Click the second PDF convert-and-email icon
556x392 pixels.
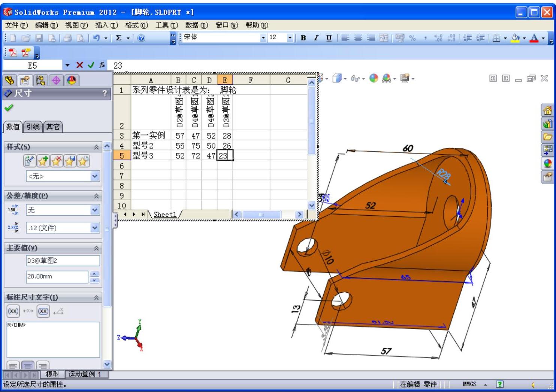coord(26,52)
